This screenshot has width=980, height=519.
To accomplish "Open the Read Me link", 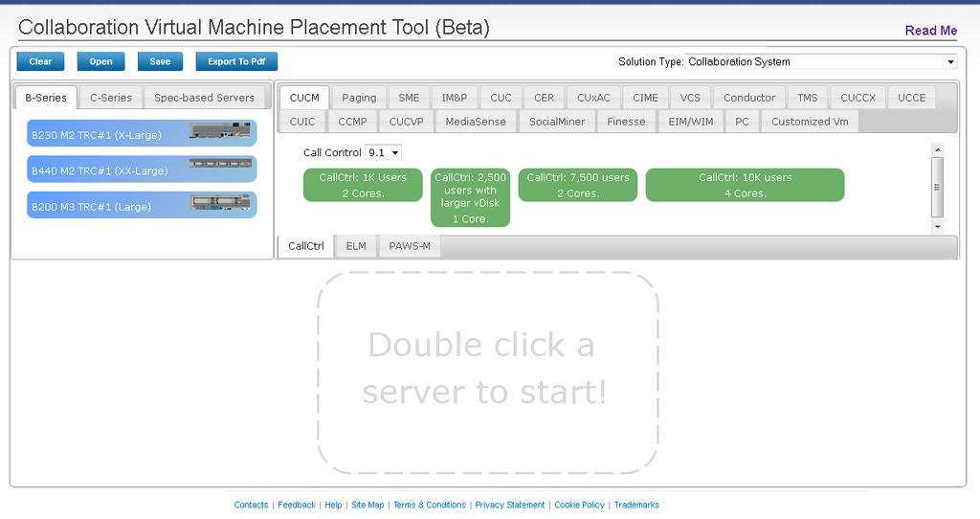I will point(930,30).
